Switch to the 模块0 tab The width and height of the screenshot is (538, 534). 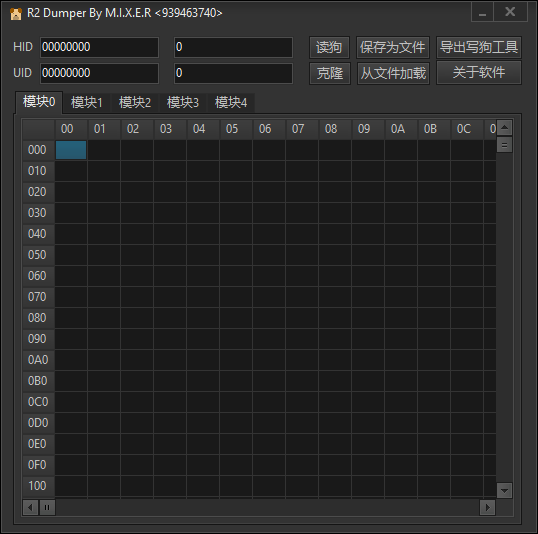[x=39, y=102]
